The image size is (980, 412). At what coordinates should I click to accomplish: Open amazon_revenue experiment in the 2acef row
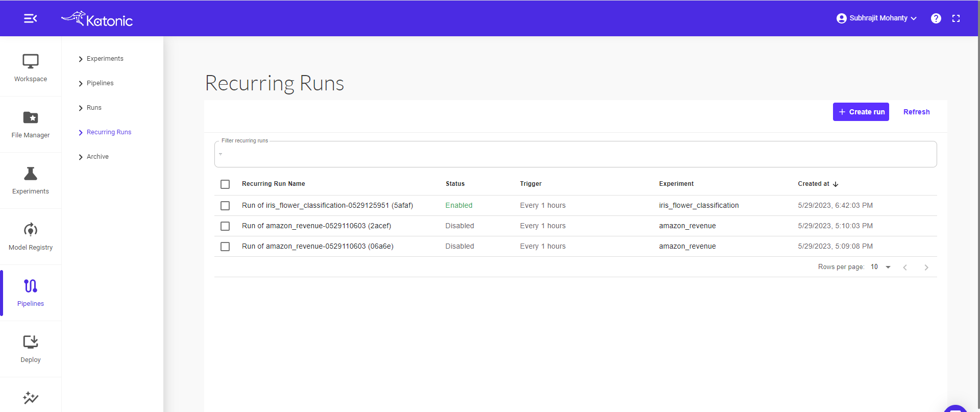[x=688, y=226]
